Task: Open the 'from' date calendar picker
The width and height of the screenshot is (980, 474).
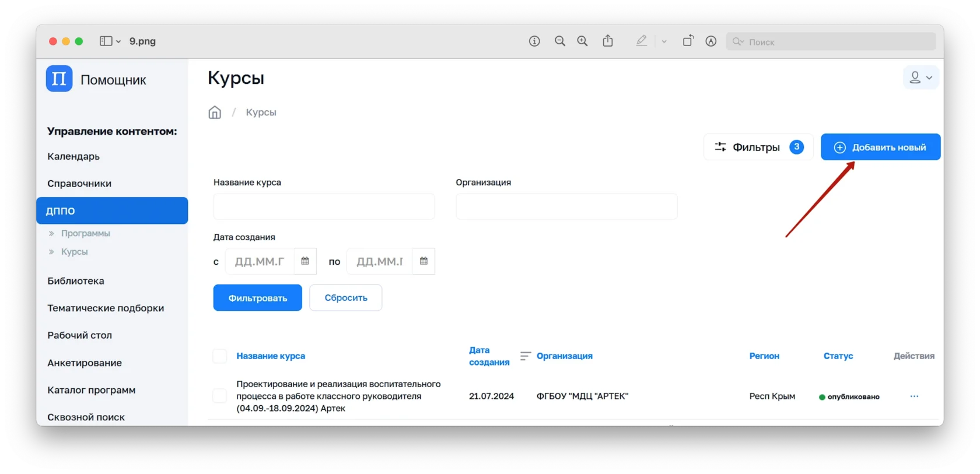Action: coord(305,261)
